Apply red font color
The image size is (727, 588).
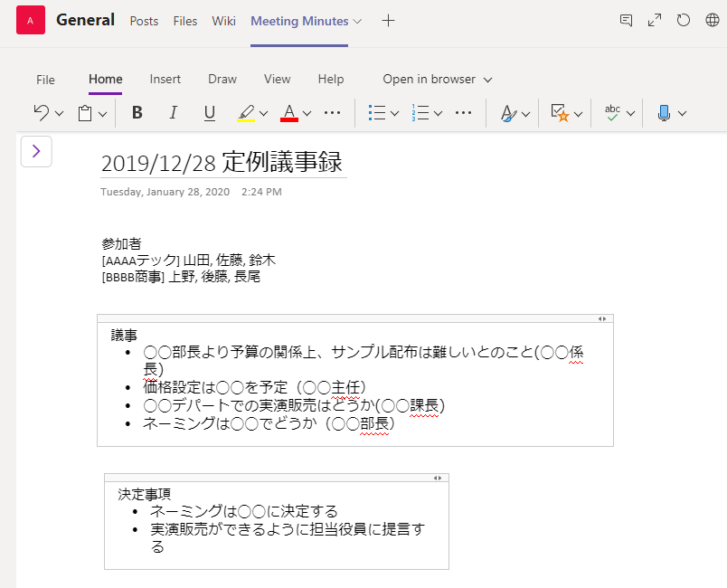pyautogui.click(x=289, y=113)
